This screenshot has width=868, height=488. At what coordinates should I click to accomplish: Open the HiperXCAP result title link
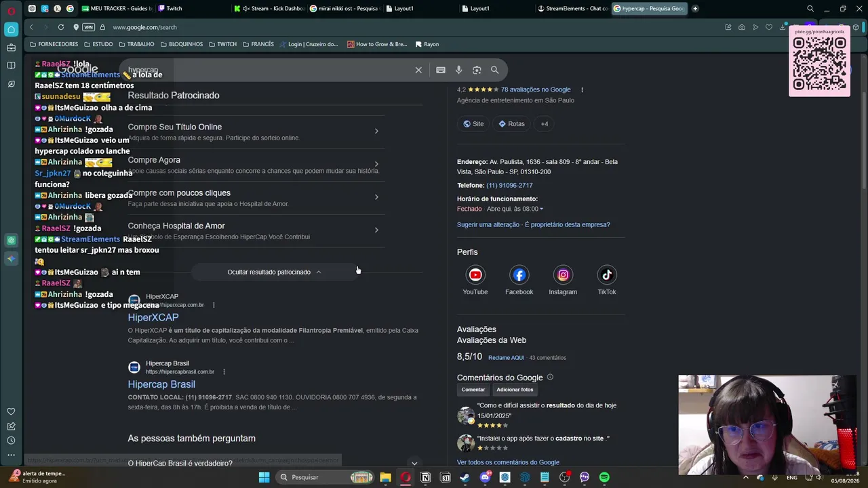click(153, 317)
